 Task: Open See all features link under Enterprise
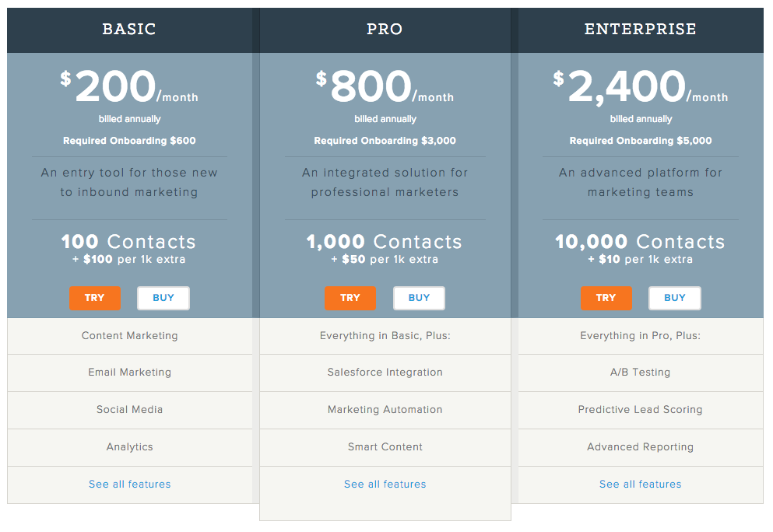coord(641,484)
